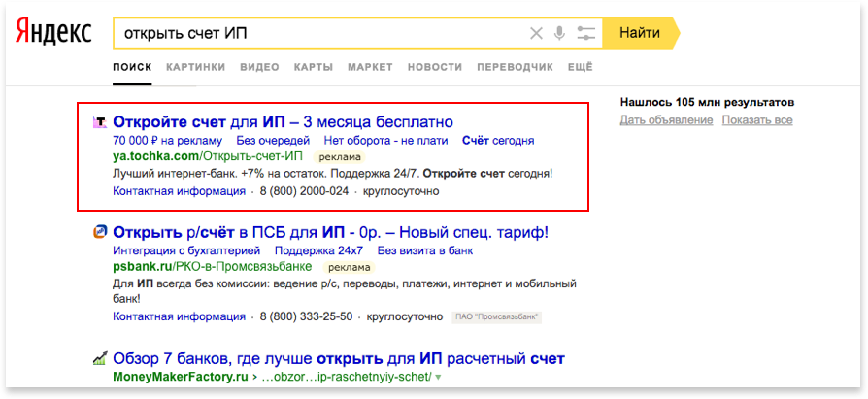This screenshot has width=868, height=399.
Task: Open the Дать объявление link
Action: click(x=666, y=120)
